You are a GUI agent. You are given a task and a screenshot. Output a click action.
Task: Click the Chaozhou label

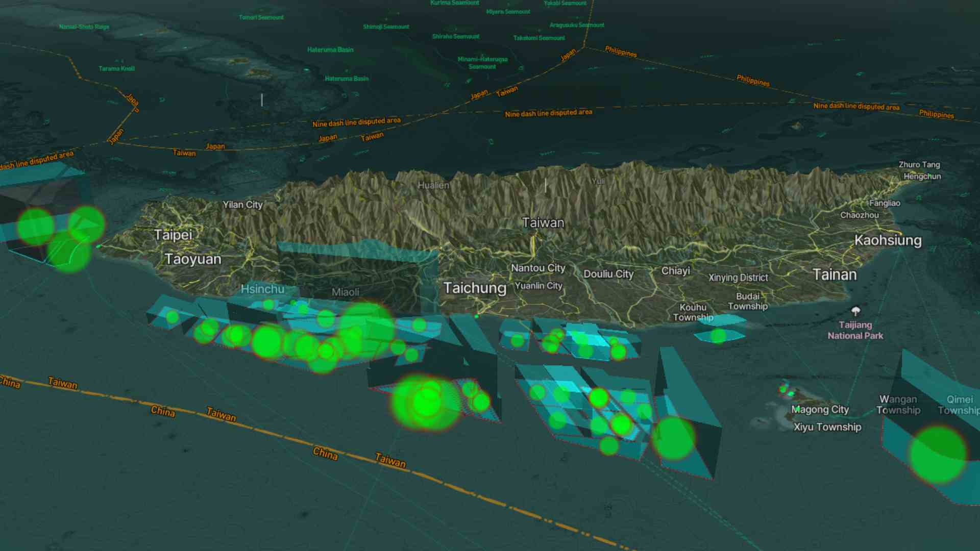click(860, 215)
